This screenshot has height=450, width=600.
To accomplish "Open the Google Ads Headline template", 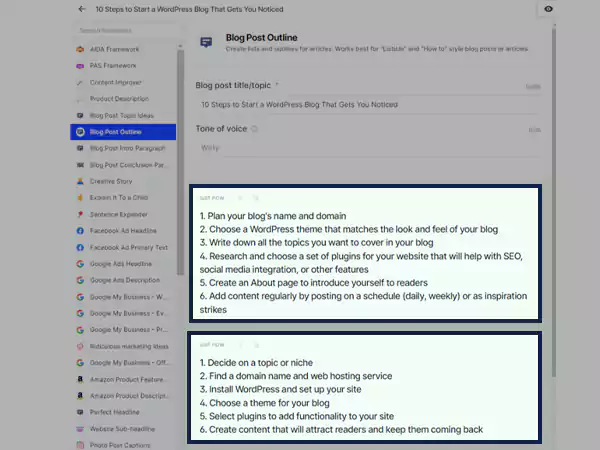I will pyautogui.click(x=119, y=263).
